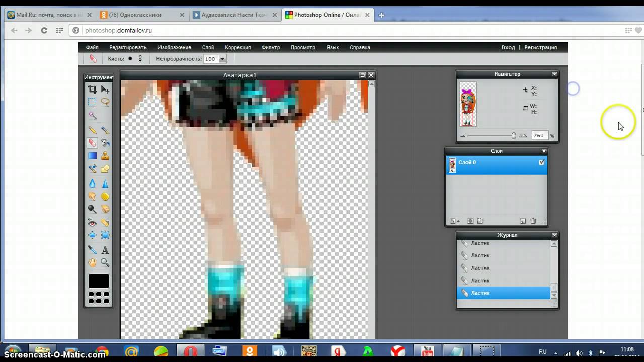Select the Crop tool

pos(92,89)
